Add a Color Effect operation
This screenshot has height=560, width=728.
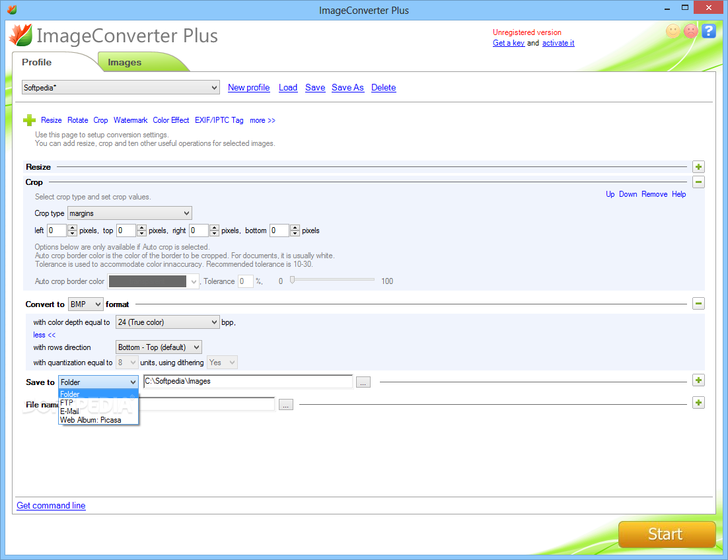(x=171, y=120)
